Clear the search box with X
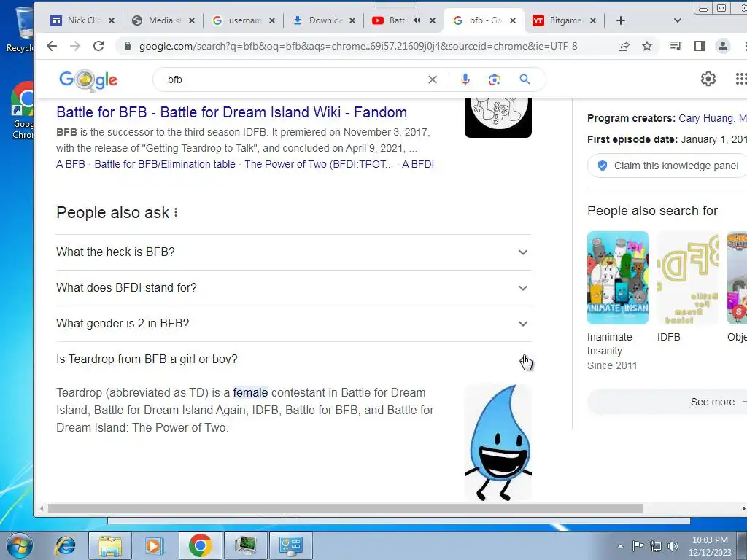747x560 pixels. 433,79
